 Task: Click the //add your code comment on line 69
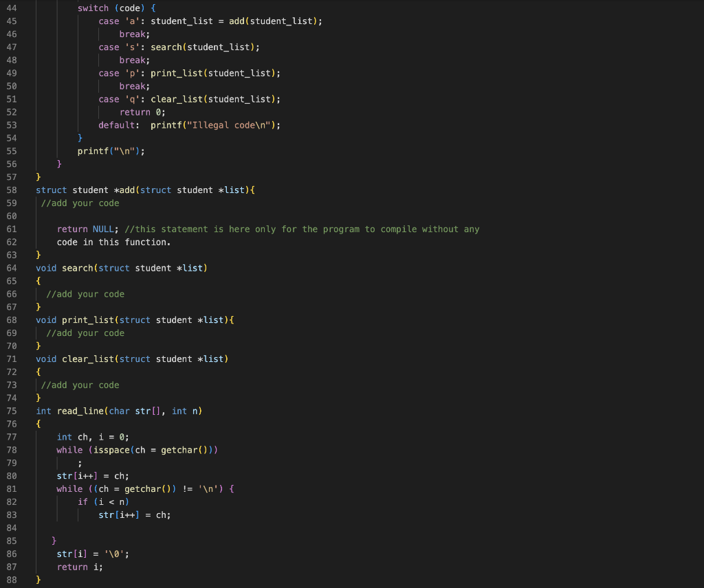pos(85,333)
